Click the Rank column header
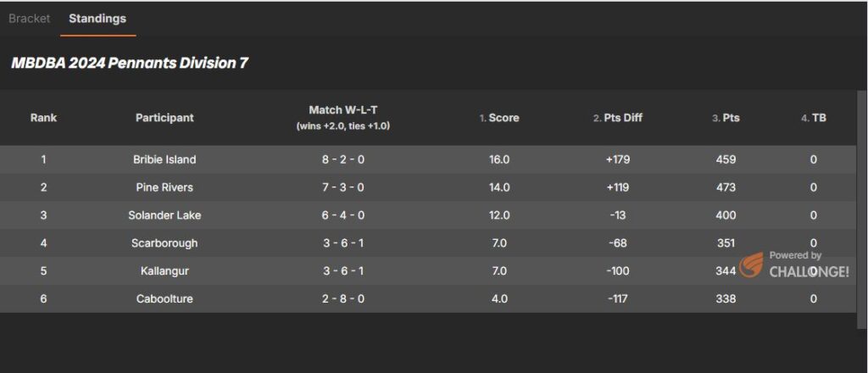 (43, 118)
